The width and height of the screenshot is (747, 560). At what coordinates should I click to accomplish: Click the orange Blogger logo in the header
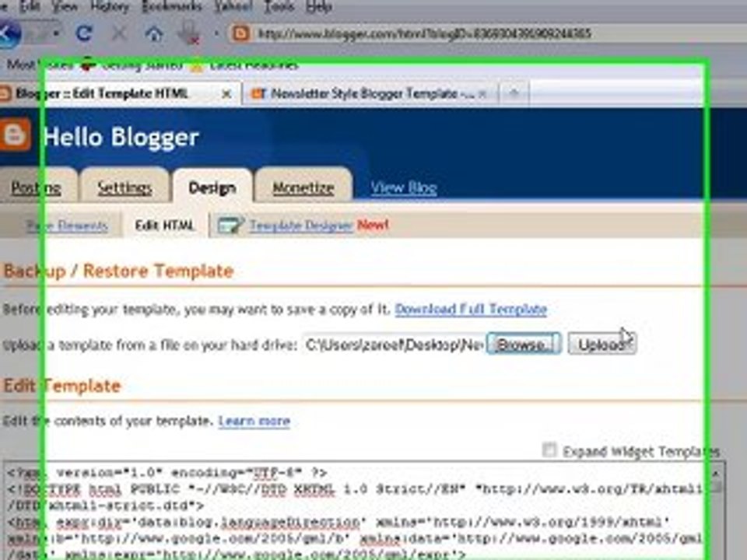tap(14, 135)
